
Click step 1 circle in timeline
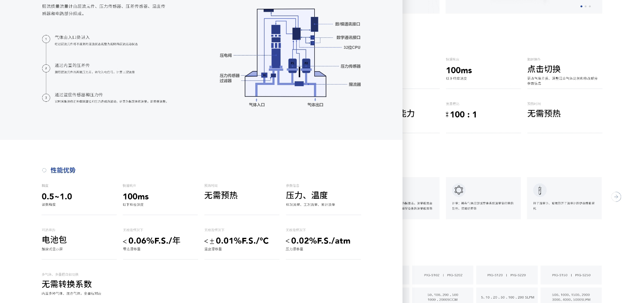[46, 39]
